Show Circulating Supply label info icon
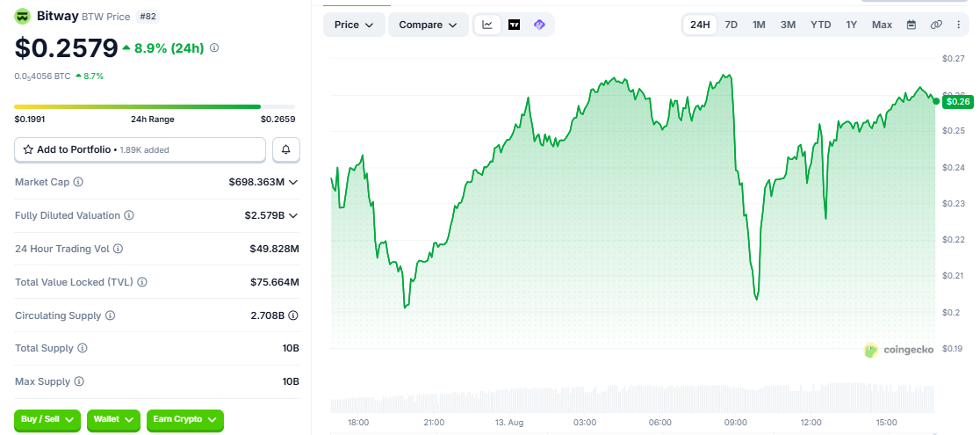 (x=110, y=315)
